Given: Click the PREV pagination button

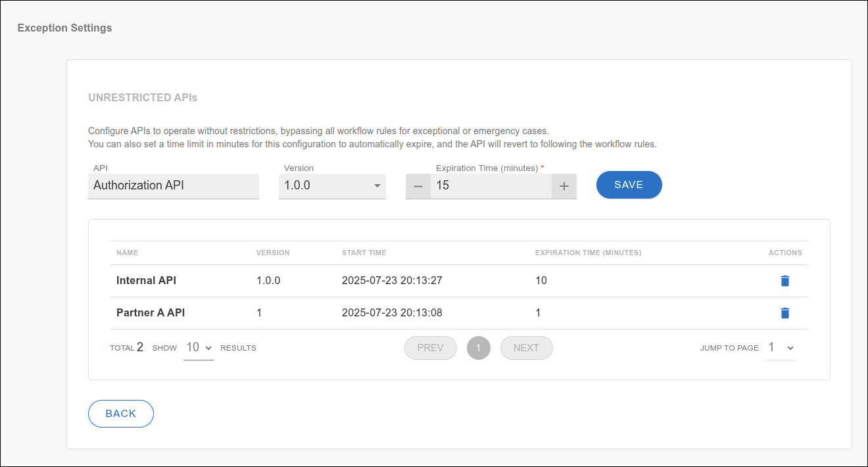Looking at the screenshot, I should pyautogui.click(x=430, y=347).
